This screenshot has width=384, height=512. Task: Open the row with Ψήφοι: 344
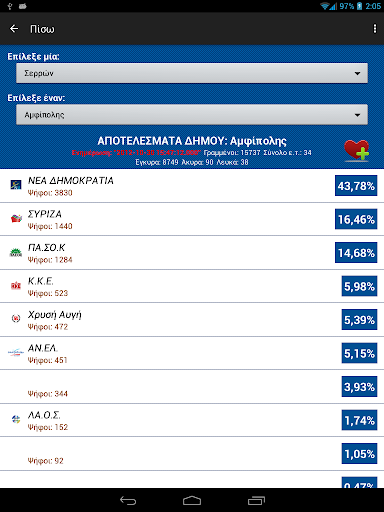coord(192,387)
